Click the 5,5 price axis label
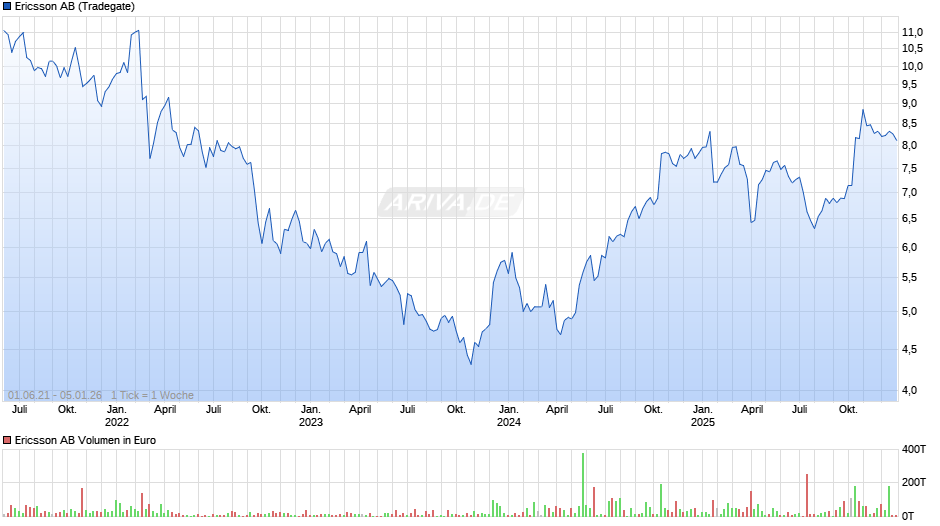 [x=909, y=278]
